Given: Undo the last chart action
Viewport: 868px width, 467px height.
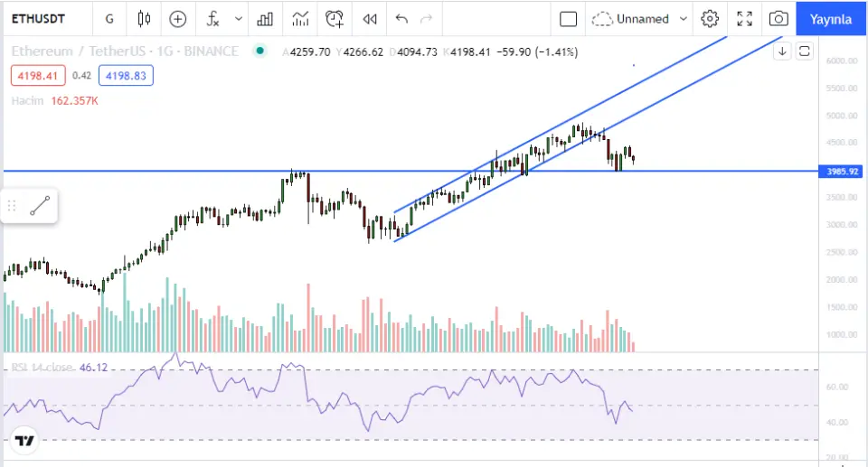Looking at the screenshot, I should (x=401, y=19).
